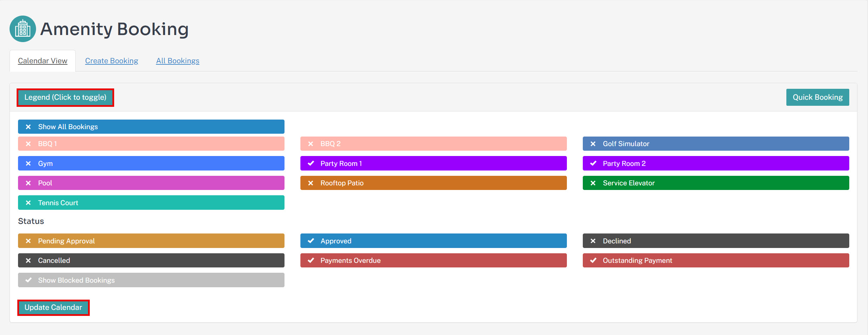This screenshot has width=868, height=335.
Task: Click the checkmark icon beside Outstanding Payment
Action: pyautogui.click(x=593, y=260)
